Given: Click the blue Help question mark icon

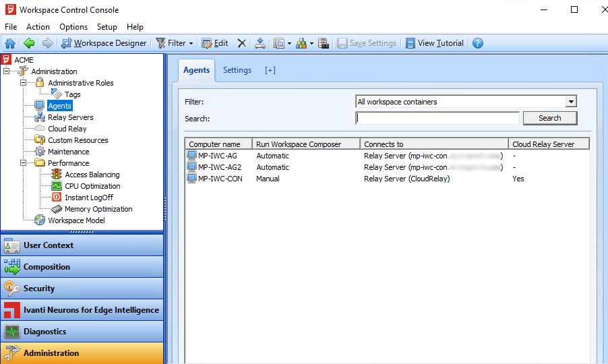Looking at the screenshot, I should 478,43.
